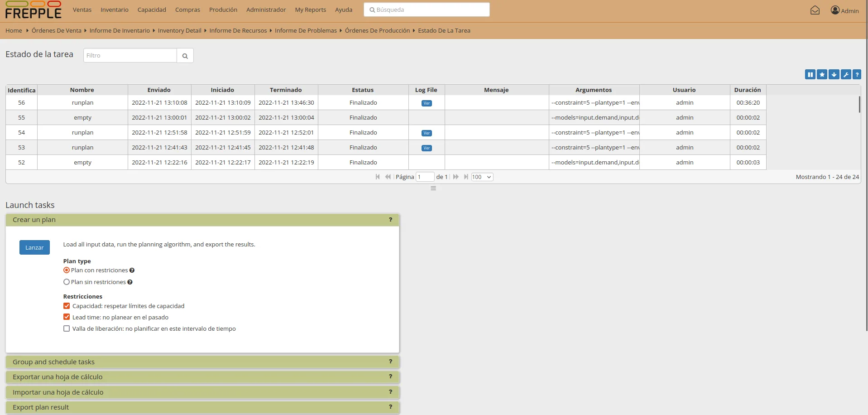Open the Inventario menu
Image resolution: width=868 pixels, height=415 pixels.
click(x=115, y=10)
